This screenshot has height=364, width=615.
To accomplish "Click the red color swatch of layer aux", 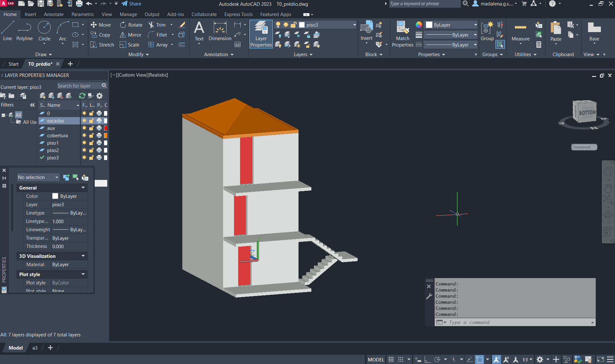I will pos(106,128).
